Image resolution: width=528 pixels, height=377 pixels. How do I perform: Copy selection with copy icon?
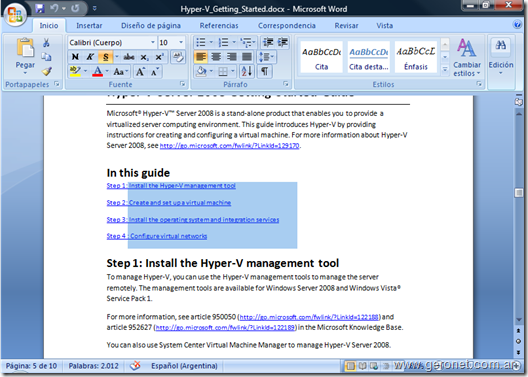click(x=46, y=57)
